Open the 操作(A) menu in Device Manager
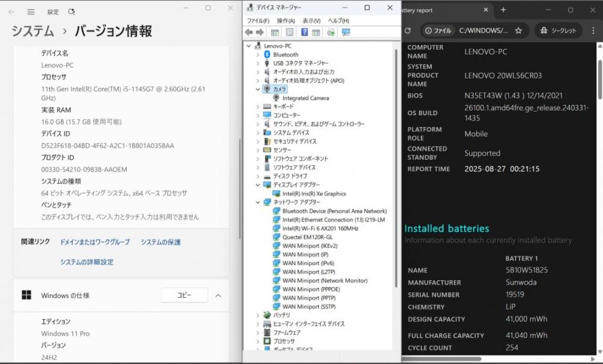The height and width of the screenshot is (364, 603). click(286, 20)
